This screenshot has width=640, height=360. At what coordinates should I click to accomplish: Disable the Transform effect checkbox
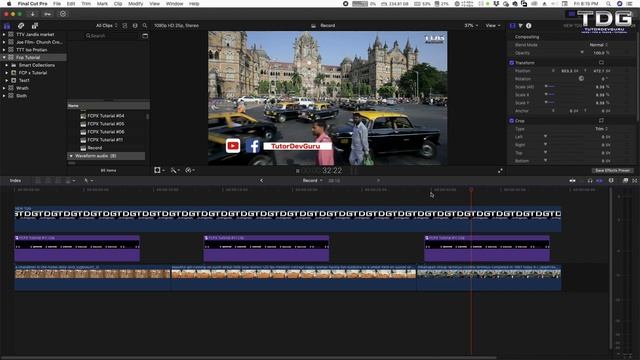coord(511,62)
